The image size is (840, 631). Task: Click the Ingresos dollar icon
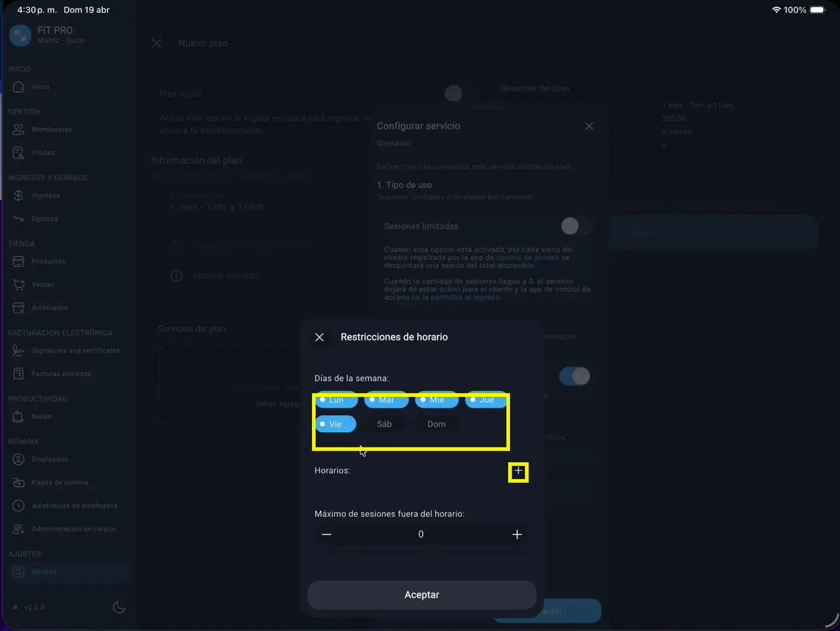(x=19, y=196)
